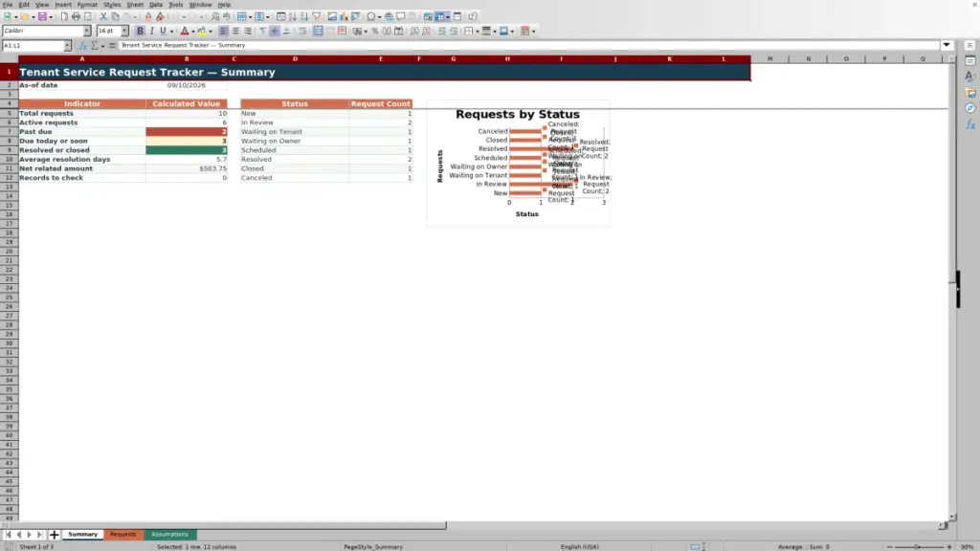Expand the font name dropdown
Viewport: 980px width, 551px height.
click(87, 31)
